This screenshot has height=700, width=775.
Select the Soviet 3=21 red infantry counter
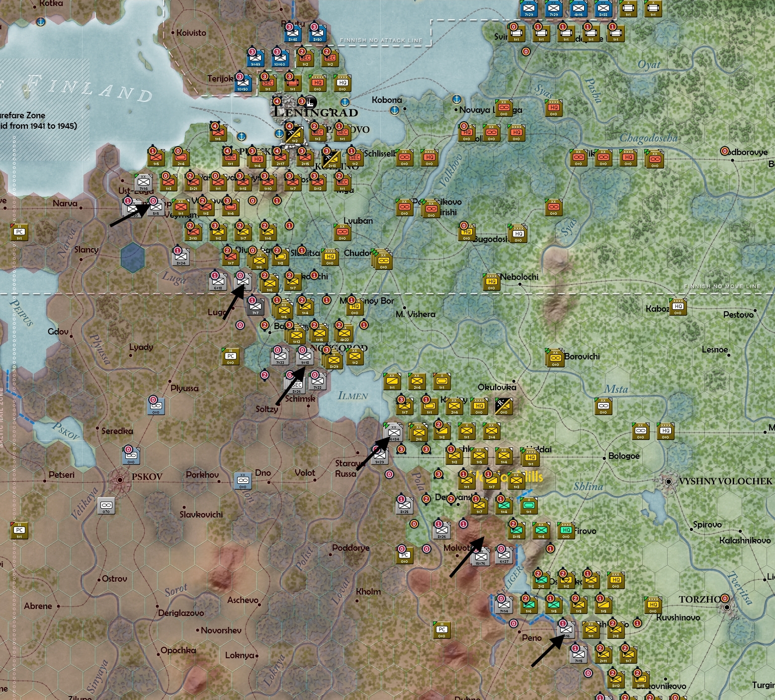[193, 182]
